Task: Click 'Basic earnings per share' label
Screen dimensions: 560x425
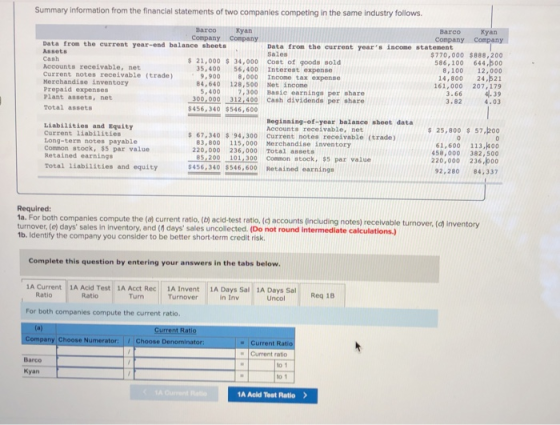Action: (x=316, y=93)
